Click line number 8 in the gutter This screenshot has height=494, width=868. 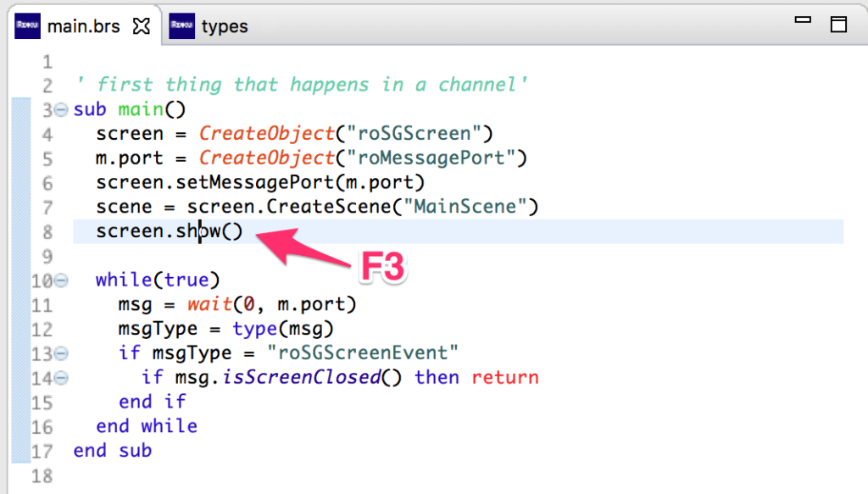[46, 232]
